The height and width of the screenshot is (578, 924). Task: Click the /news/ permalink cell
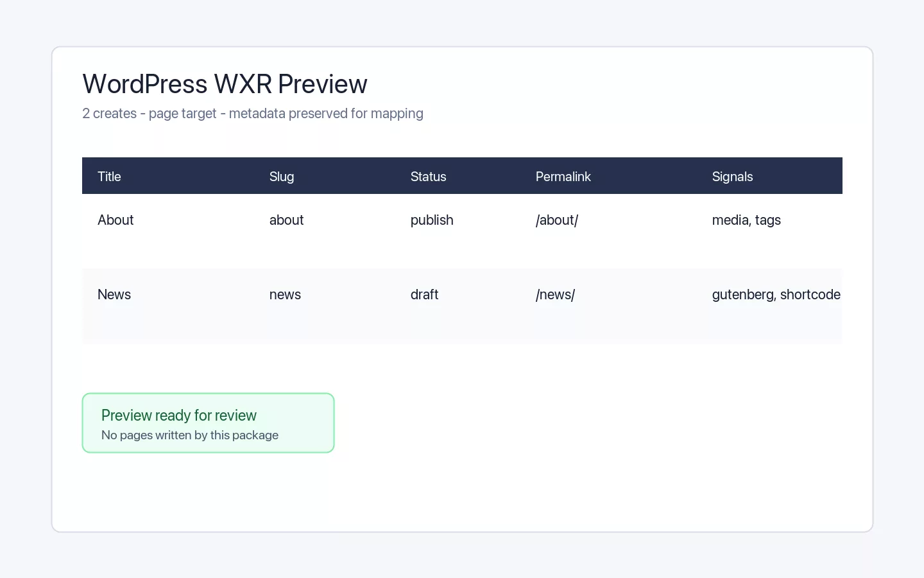coord(555,295)
